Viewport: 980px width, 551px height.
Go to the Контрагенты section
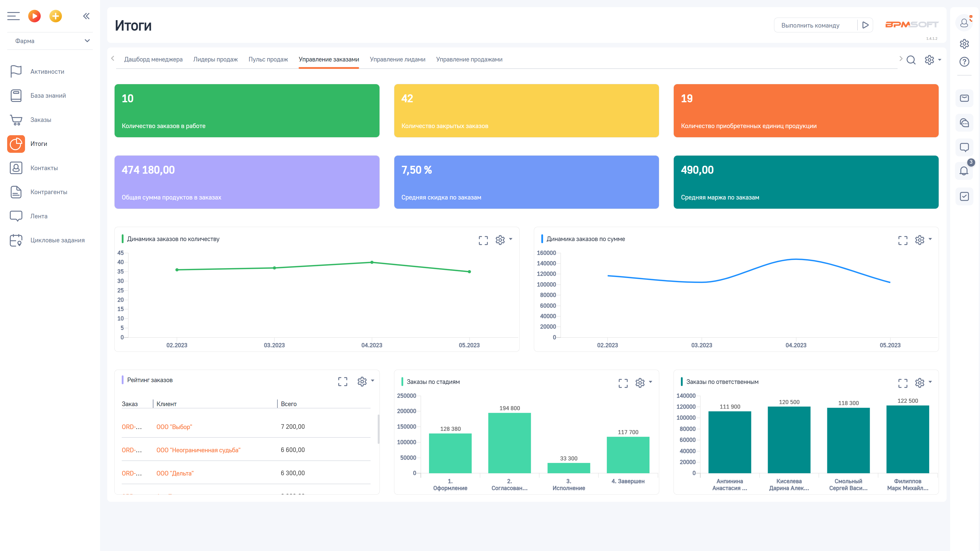pyautogui.click(x=49, y=192)
